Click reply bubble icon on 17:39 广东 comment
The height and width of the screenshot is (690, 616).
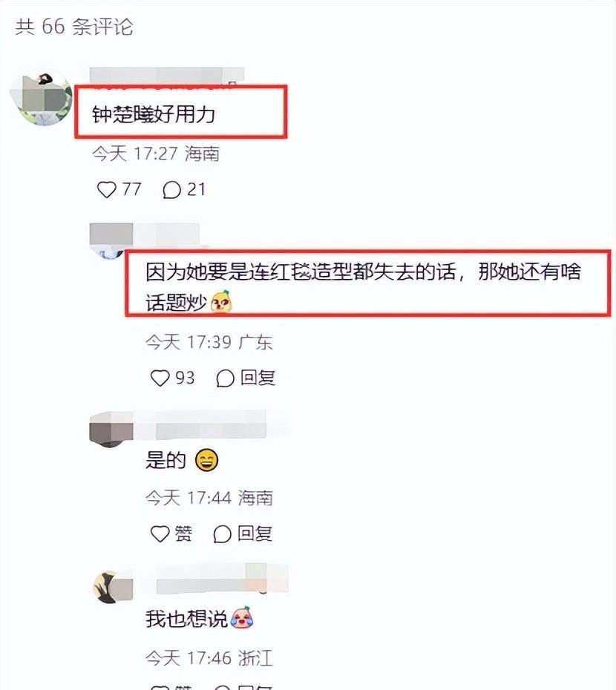tap(225, 378)
